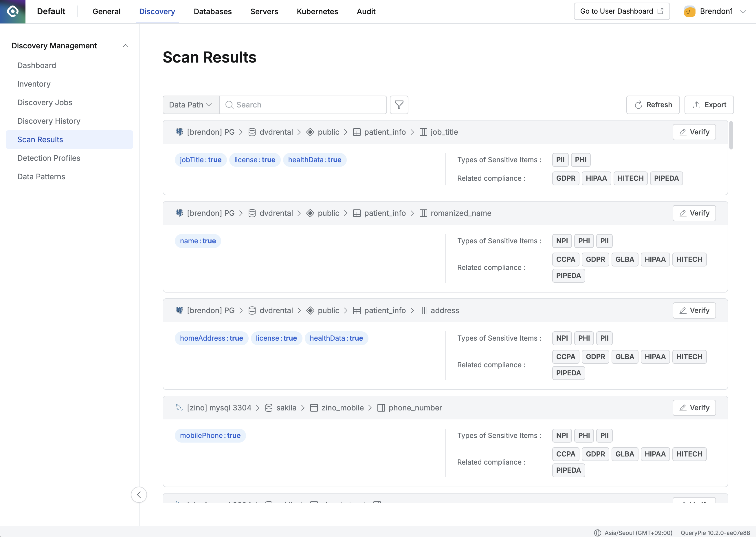Screen dimensions: 756x537
Task: Click the globe timezone icon in footer
Action: click(597, 533)
